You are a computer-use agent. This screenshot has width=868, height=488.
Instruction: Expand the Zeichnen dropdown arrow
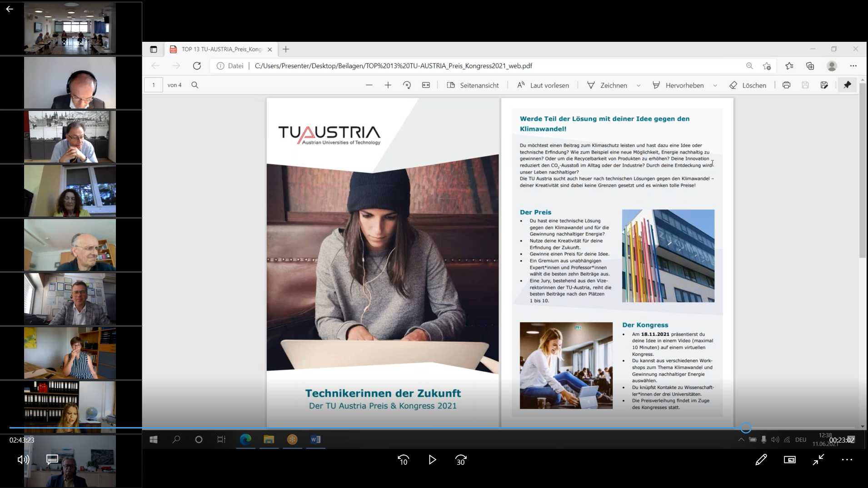(639, 85)
